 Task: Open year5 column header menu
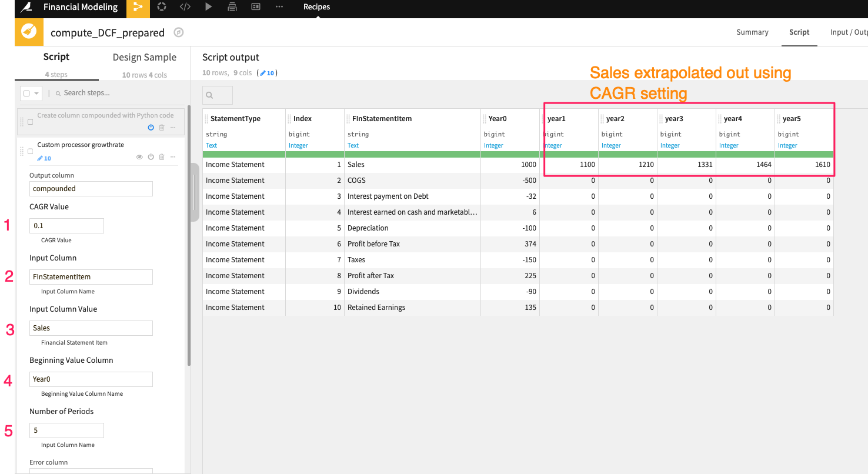click(x=792, y=119)
